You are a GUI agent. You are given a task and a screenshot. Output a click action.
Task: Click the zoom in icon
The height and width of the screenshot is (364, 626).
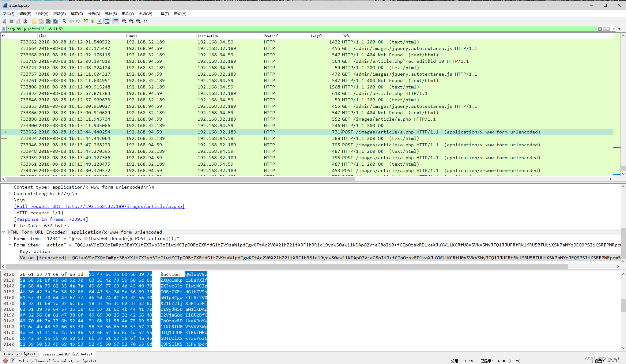click(x=124, y=21)
